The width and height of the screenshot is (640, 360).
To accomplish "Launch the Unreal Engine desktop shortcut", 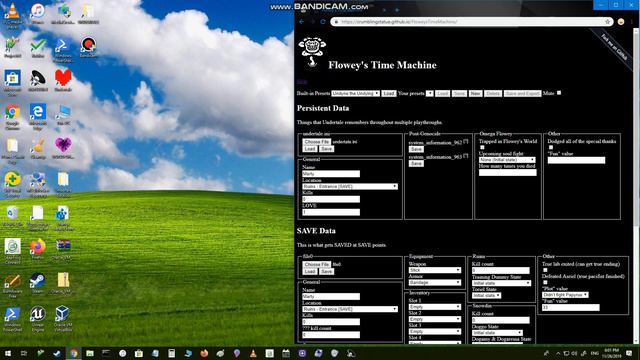I will (38, 318).
